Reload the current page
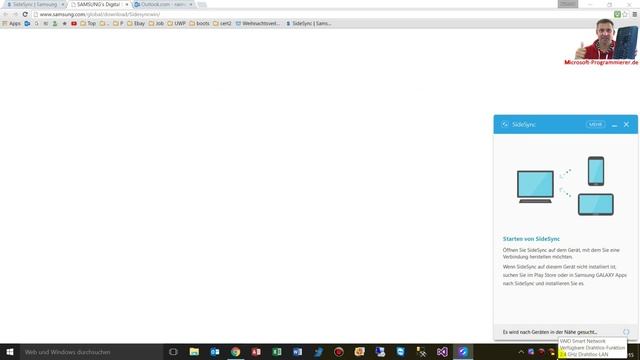The image size is (640, 360). (x=25, y=14)
